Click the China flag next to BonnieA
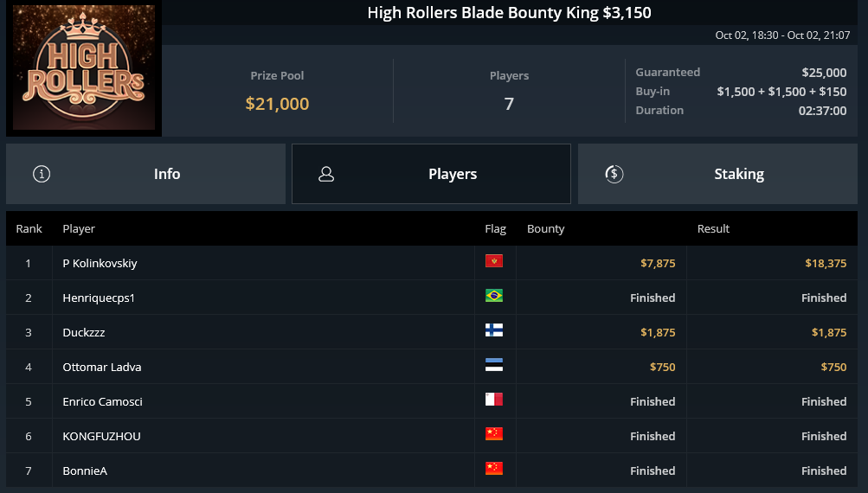This screenshot has height=493, width=868. coord(494,468)
